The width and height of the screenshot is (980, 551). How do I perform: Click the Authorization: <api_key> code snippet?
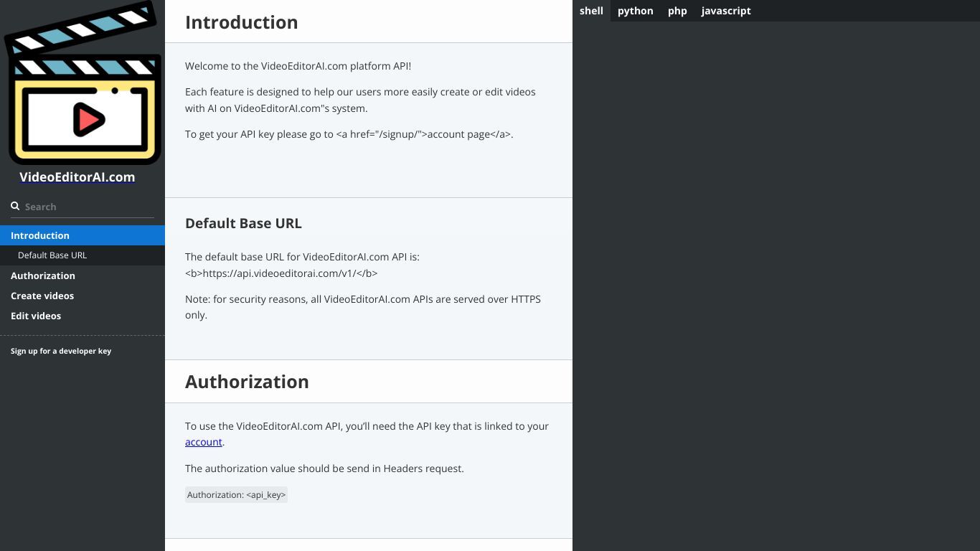tap(236, 495)
